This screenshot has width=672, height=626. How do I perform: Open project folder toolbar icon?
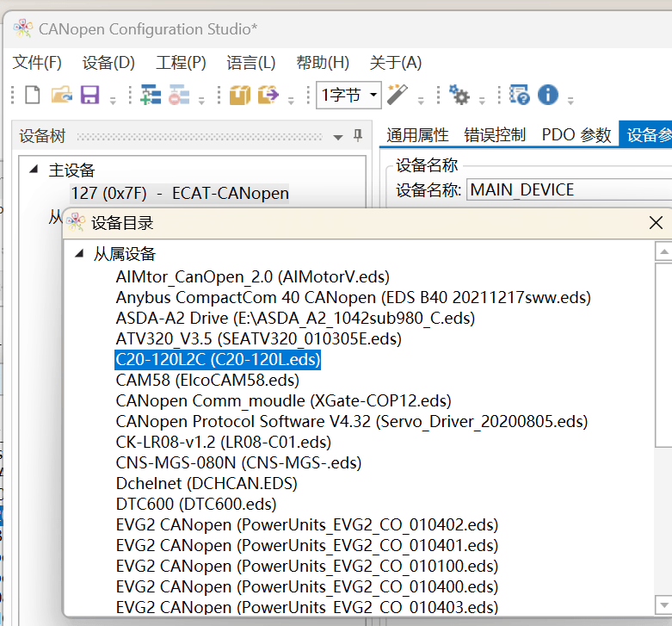pos(62,95)
